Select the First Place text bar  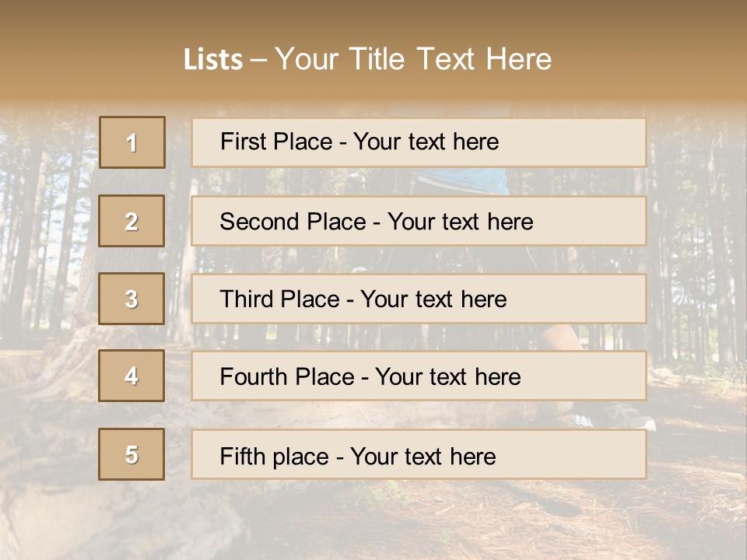click(419, 142)
